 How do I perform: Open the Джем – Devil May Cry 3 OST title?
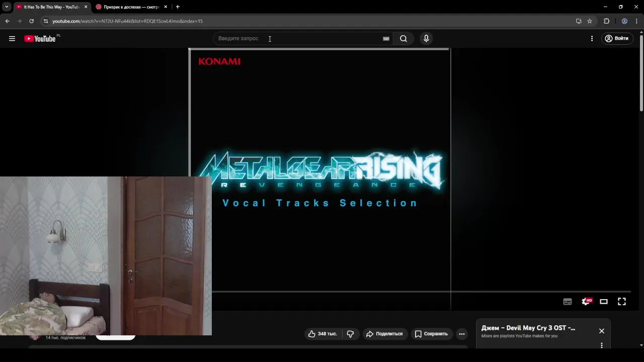[x=528, y=328]
